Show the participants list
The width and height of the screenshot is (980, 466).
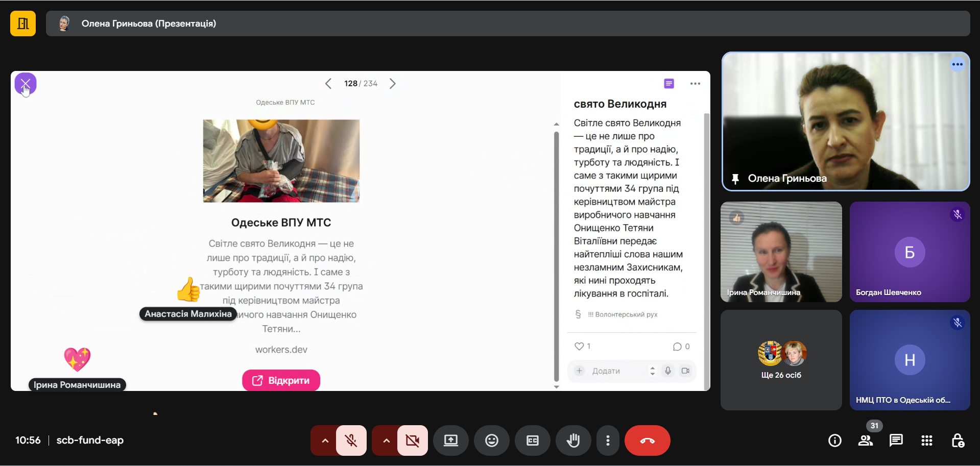tap(866, 440)
